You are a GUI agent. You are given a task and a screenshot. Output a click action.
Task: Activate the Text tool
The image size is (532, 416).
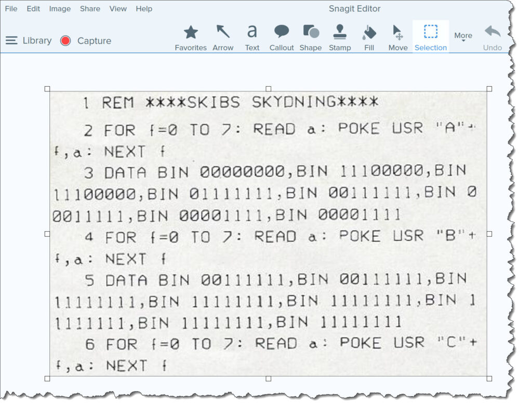point(252,37)
